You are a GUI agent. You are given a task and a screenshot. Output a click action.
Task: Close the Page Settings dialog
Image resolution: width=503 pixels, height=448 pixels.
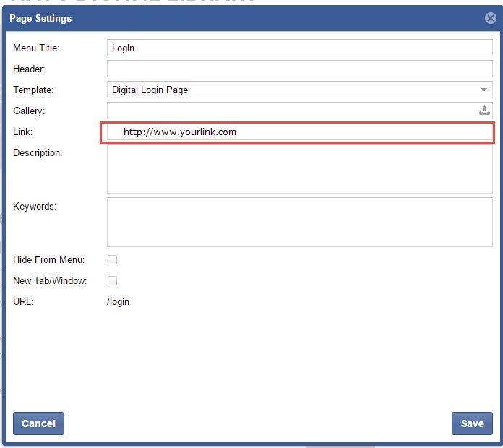click(x=491, y=18)
